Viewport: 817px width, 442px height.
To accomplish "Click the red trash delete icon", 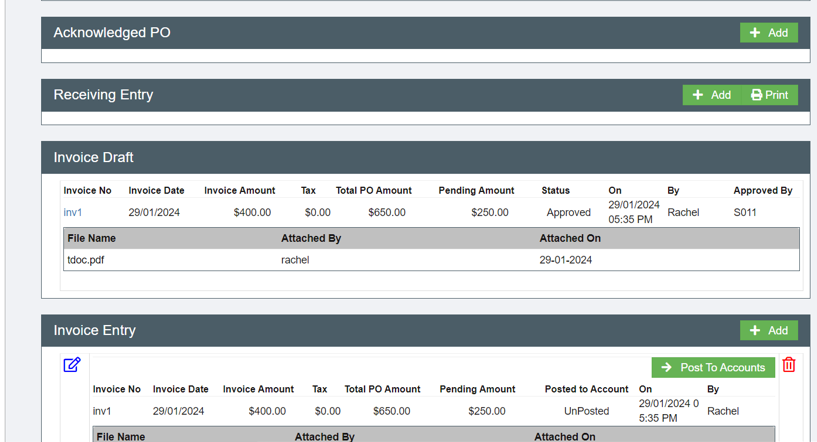I will click(x=789, y=365).
